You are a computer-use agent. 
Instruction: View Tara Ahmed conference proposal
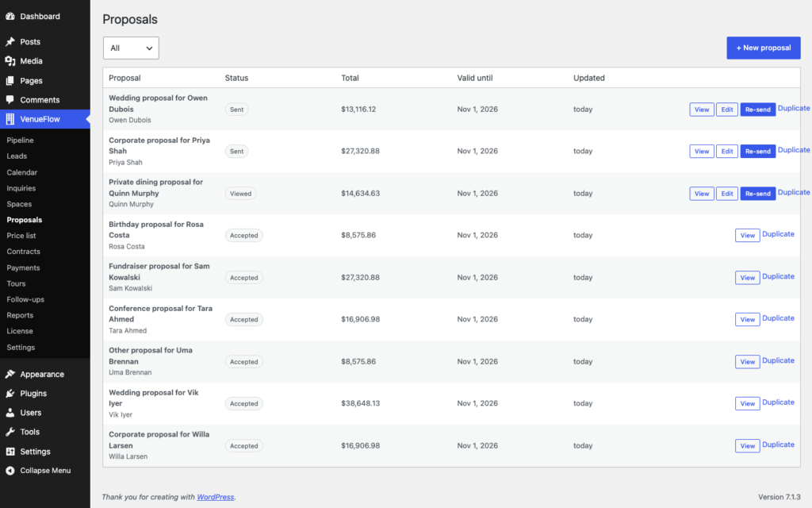point(747,319)
